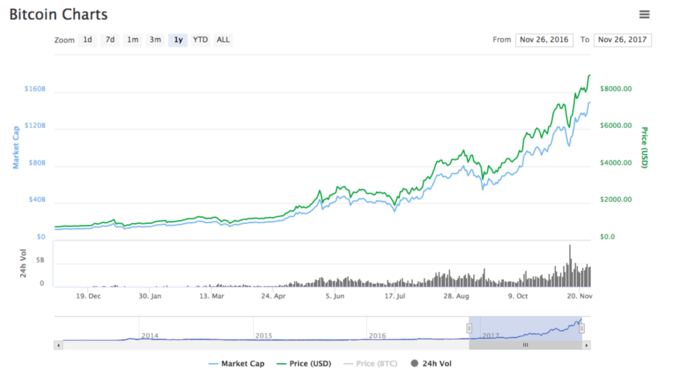
Task: Grab the left navigator range handle
Action: point(469,328)
